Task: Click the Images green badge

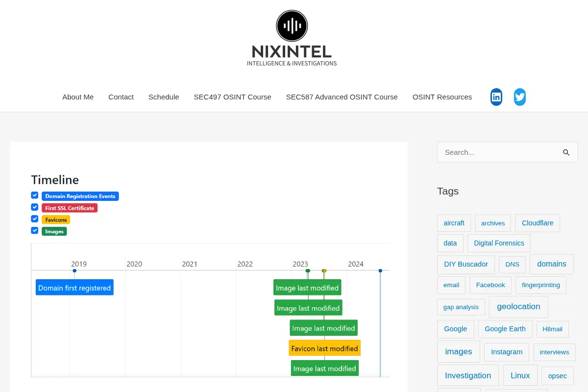Action: [x=54, y=231]
